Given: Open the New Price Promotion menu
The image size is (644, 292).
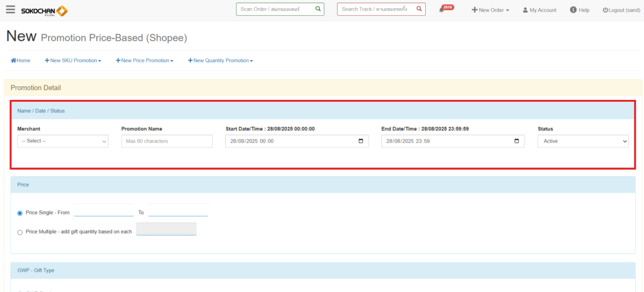Looking at the screenshot, I should coord(144,60).
